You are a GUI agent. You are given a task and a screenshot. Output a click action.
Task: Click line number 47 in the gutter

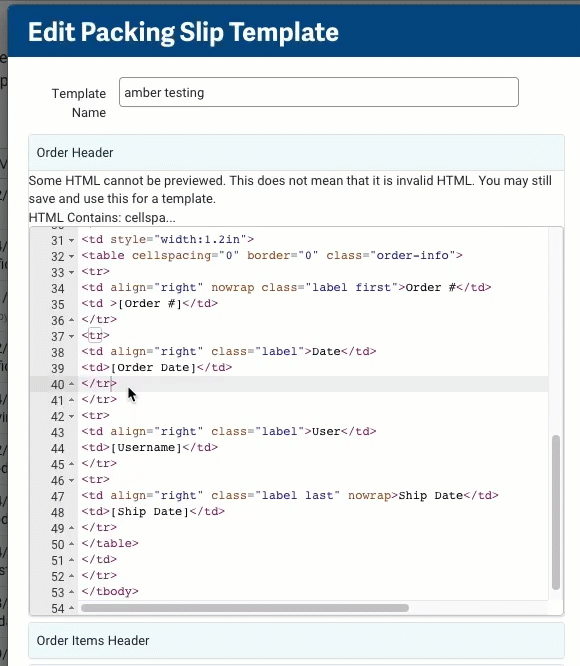(x=58, y=497)
